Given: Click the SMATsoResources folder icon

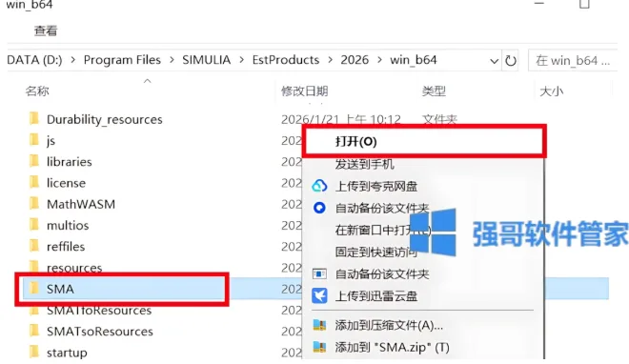Looking at the screenshot, I should 34,331.
